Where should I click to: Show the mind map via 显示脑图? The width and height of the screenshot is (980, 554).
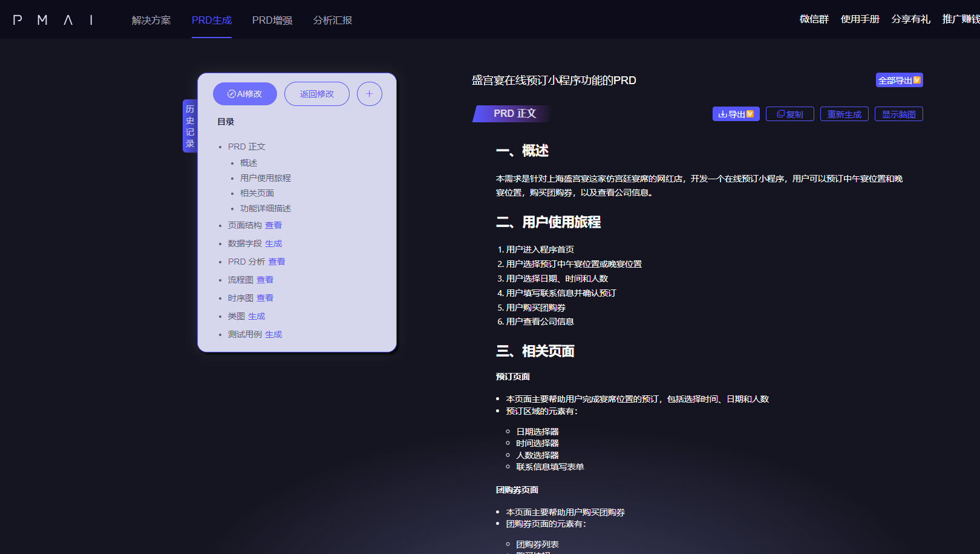click(898, 114)
